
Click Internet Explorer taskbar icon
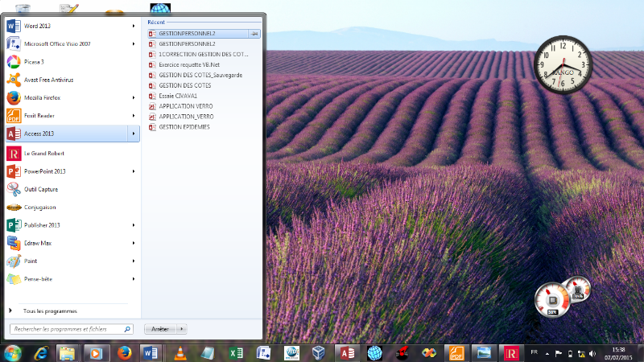[40, 352]
